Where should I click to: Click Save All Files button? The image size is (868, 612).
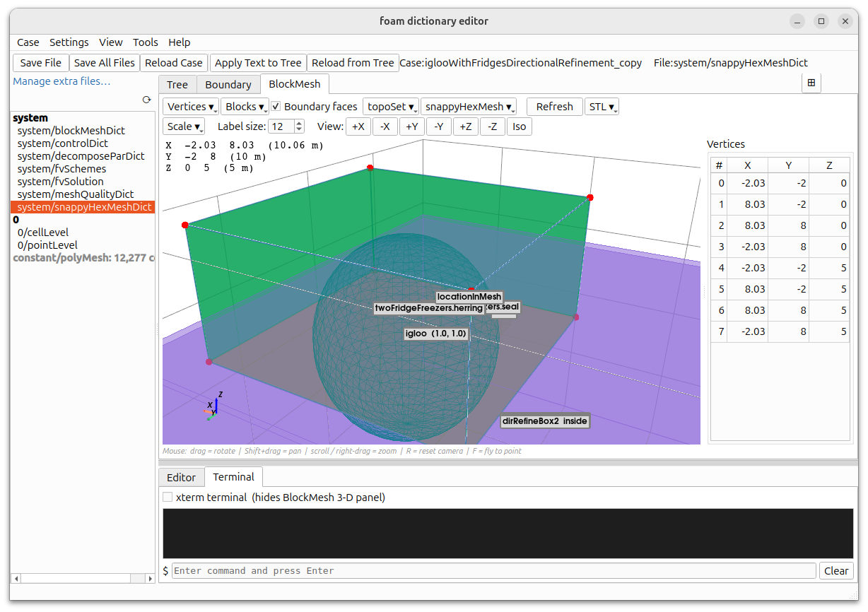[x=105, y=63]
